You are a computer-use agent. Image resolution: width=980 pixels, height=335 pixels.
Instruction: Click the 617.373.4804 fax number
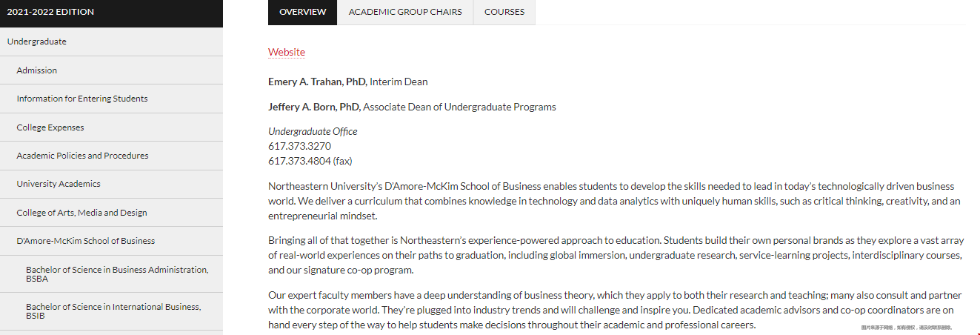[x=299, y=161]
